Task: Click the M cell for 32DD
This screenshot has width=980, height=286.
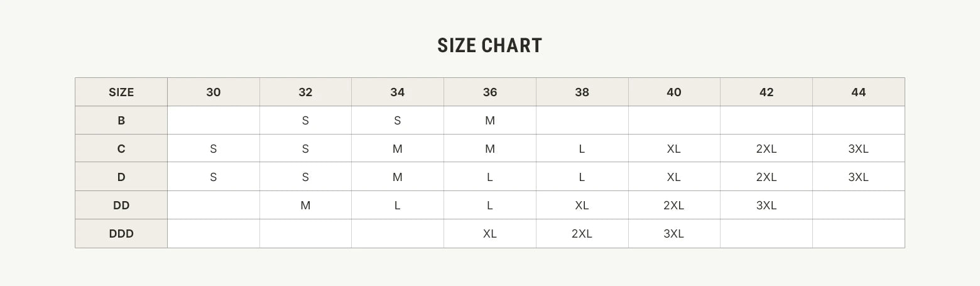Action: point(305,205)
